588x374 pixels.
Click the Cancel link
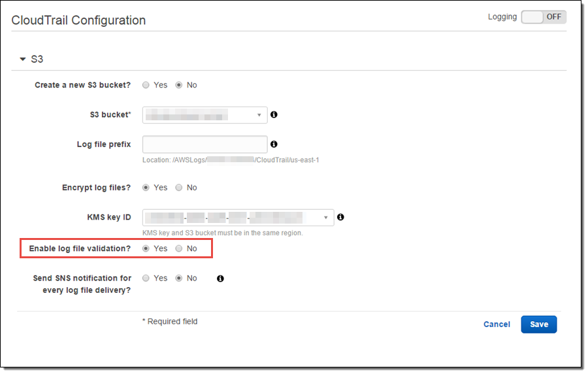pyautogui.click(x=497, y=324)
